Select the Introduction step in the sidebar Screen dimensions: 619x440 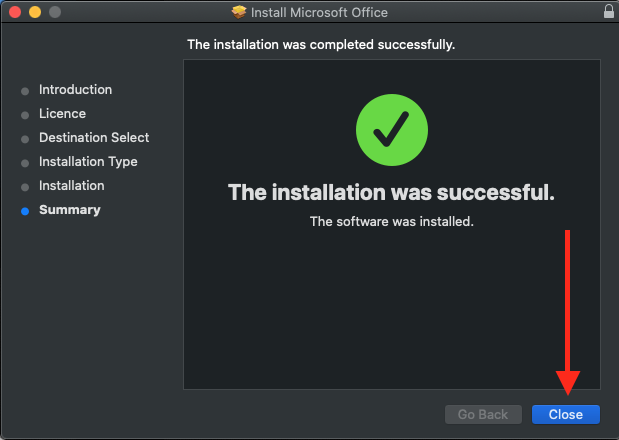pos(75,90)
